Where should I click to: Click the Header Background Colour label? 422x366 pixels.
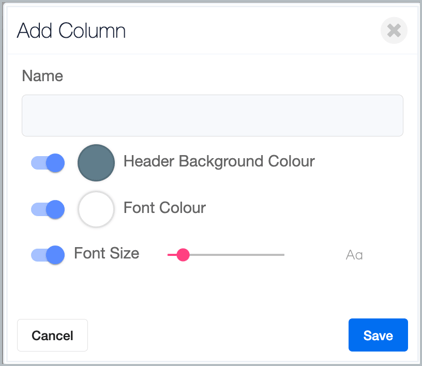click(219, 162)
